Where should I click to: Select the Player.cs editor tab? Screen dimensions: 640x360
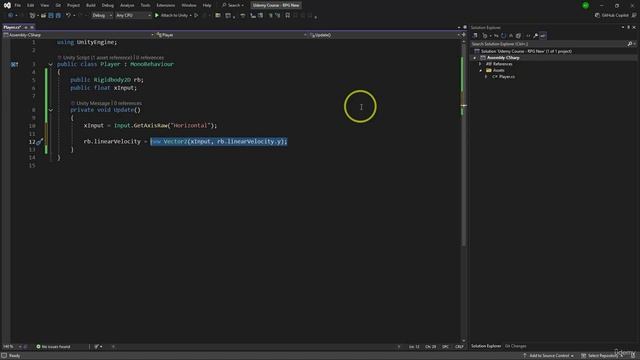(12, 27)
